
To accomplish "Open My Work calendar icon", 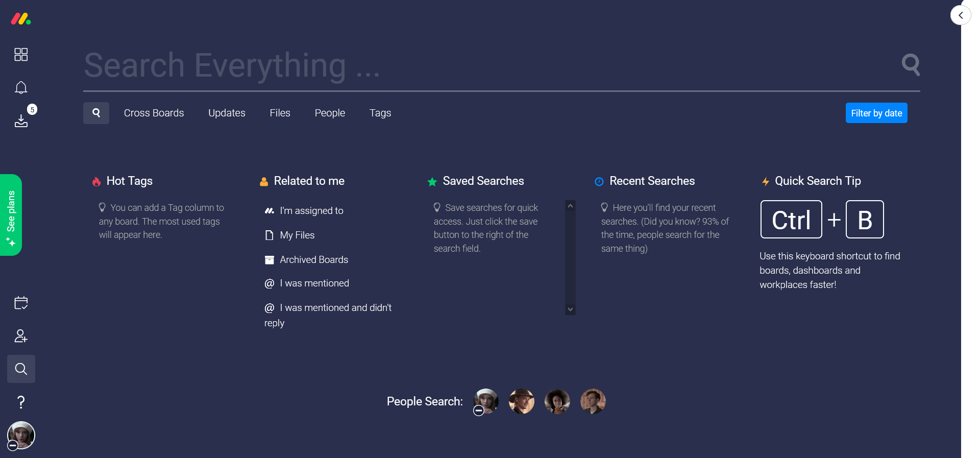I will (x=21, y=303).
